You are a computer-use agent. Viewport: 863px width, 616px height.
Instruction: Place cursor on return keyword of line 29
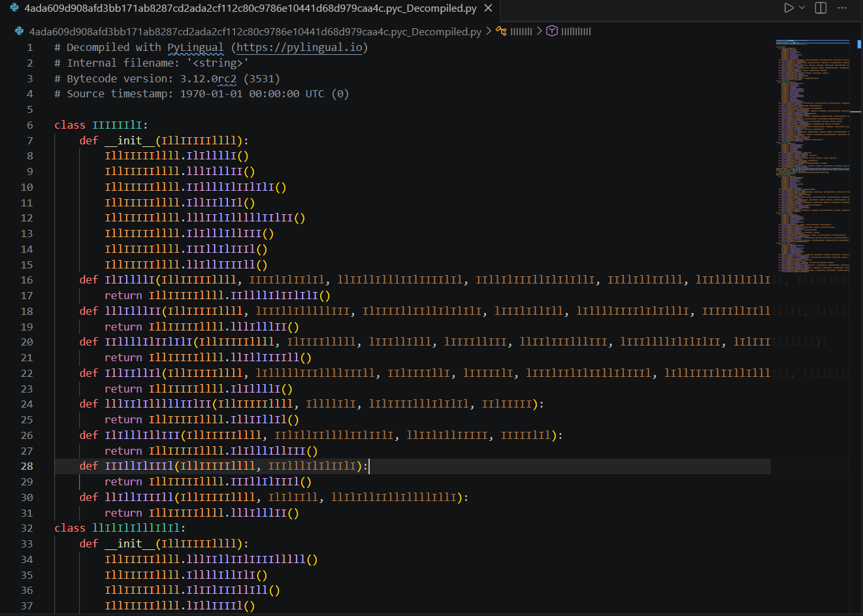[x=123, y=481]
